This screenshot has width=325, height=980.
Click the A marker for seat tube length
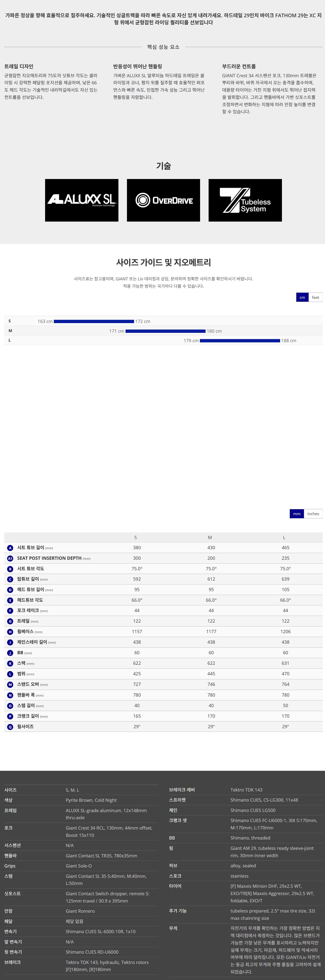10,548
